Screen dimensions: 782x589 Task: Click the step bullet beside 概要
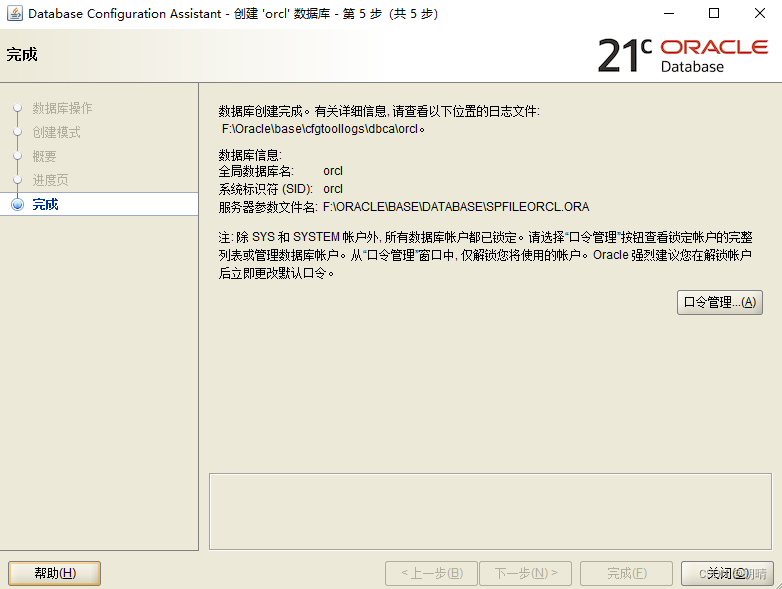pos(17,156)
